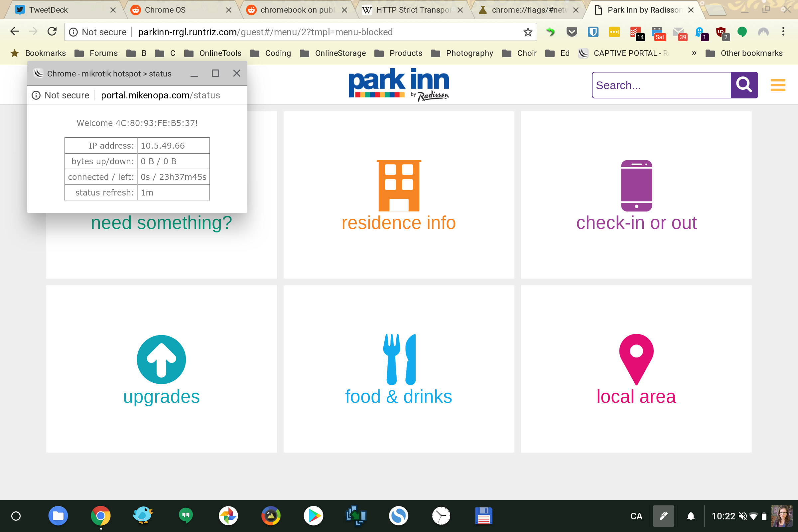Image resolution: width=798 pixels, height=532 pixels.
Task: Expand hidden bookmarks chevron
Action: [x=694, y=53]
